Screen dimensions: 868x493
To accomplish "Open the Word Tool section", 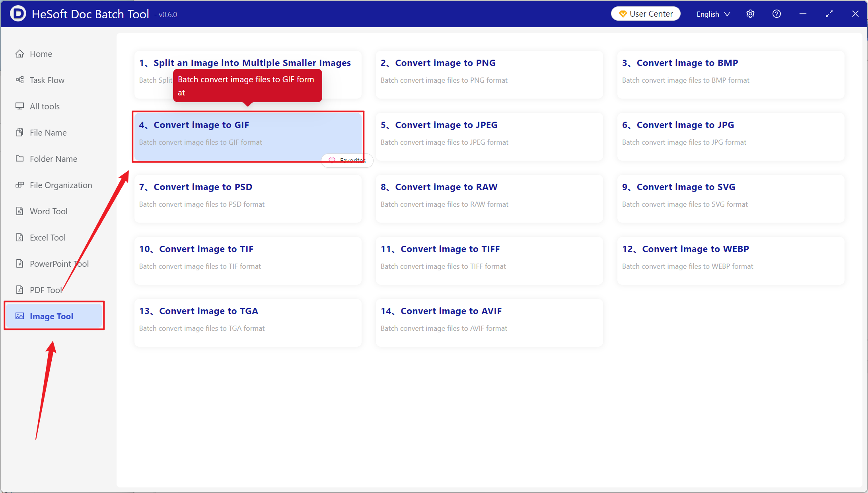I will pyautogui.click(x=54, y=211).
